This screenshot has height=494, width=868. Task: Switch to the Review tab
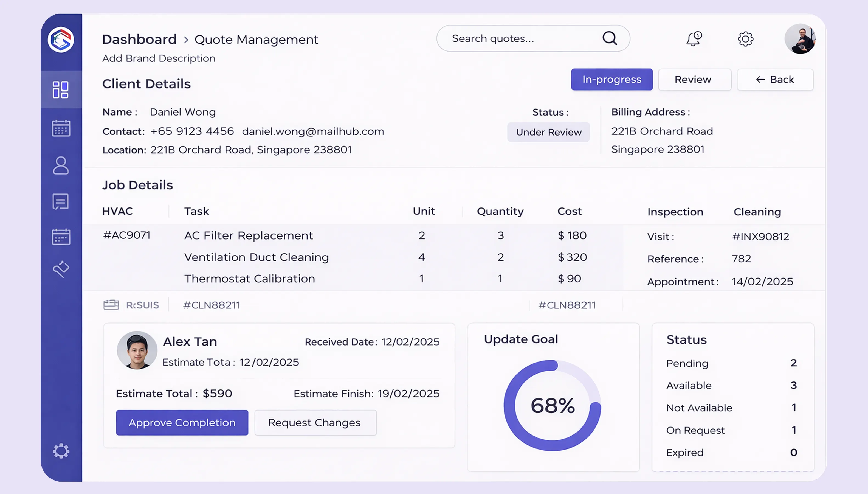click(694, 79)
